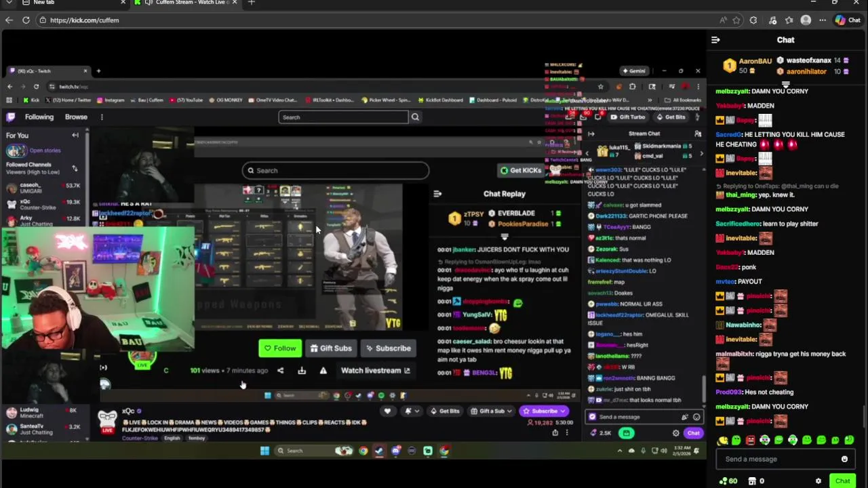This screenshot has height=488, width=868.
Task: Open the shop icon showing 0
Action: (756, 481)
